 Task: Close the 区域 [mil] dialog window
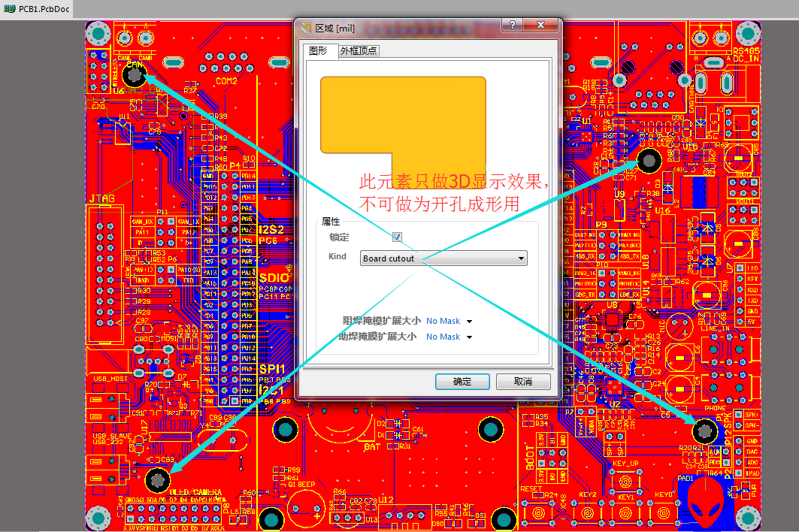(540, 27)
